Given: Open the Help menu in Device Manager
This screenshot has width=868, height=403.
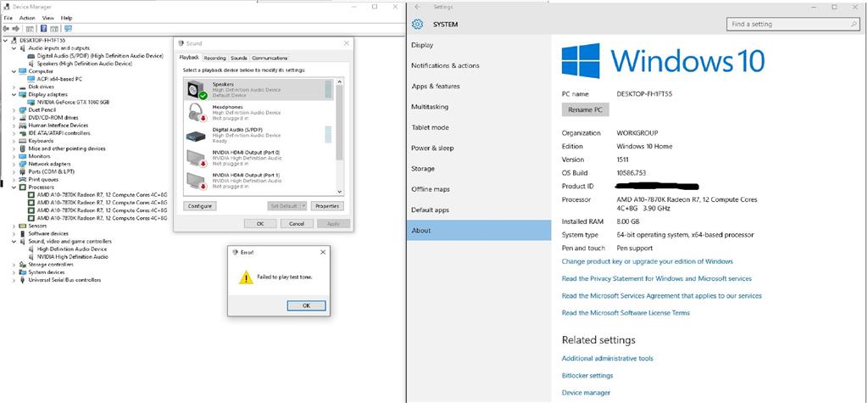Looking at the screenshot, I should (66, 18).
